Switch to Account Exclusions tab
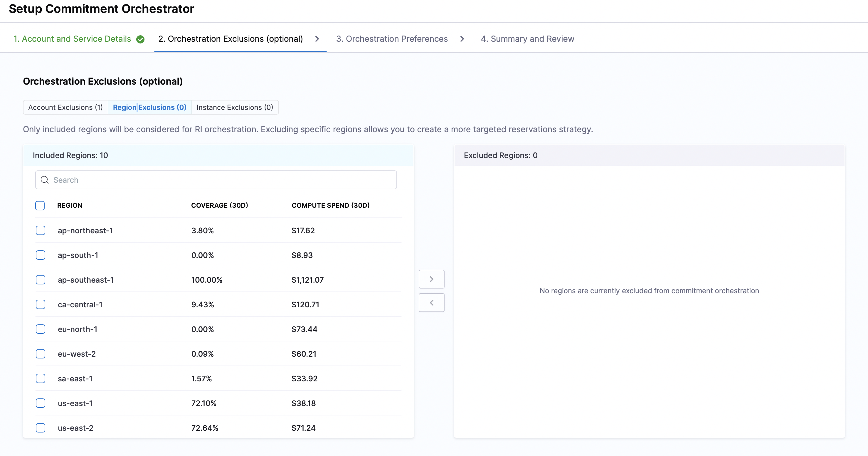 (x=65, y=107)
